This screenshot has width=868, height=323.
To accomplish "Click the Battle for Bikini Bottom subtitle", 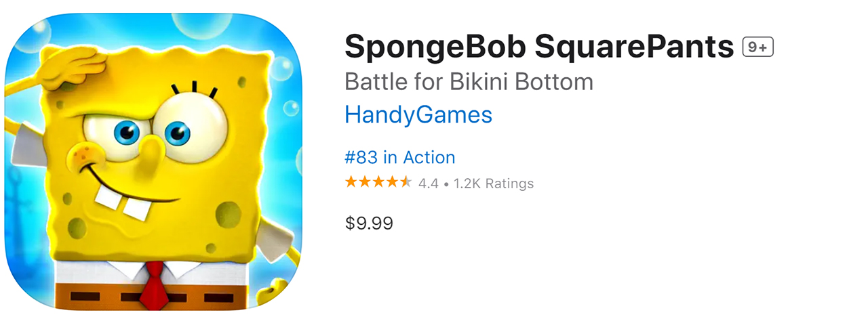I will (469, 82).
